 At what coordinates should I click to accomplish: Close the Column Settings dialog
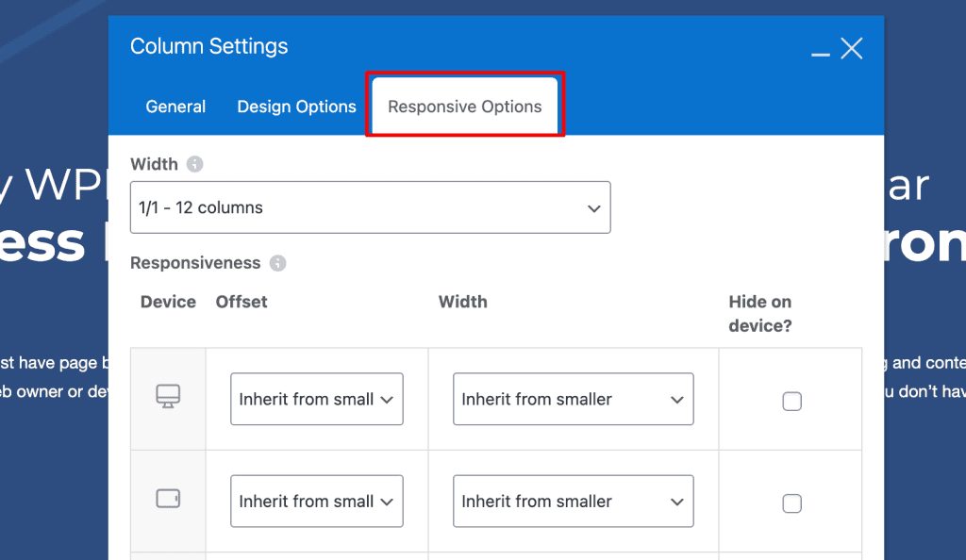852,48
